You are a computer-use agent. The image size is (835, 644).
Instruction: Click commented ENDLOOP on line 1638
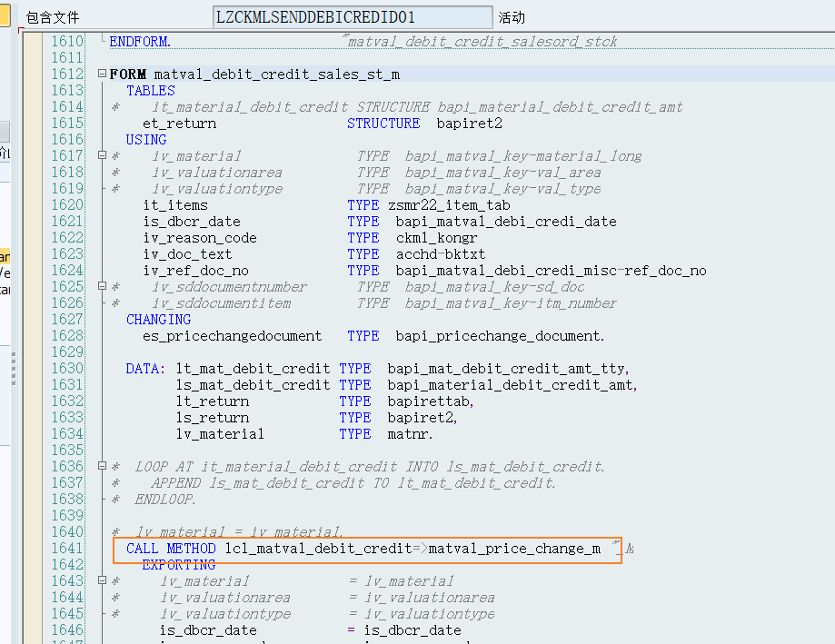pyautogui.click(x=165, y=500)
